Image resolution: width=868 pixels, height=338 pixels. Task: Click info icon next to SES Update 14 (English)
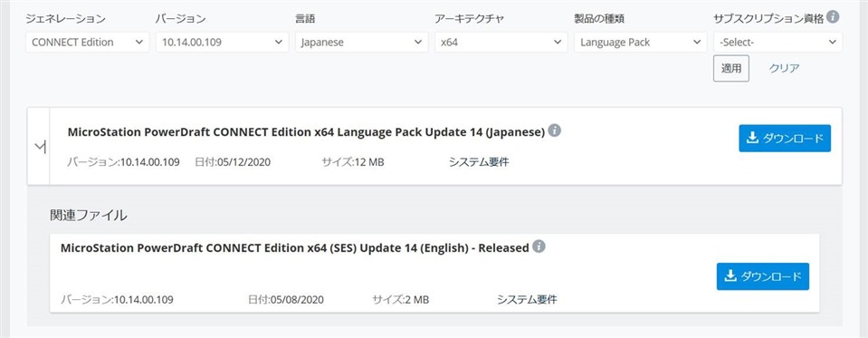pos(539,246)
